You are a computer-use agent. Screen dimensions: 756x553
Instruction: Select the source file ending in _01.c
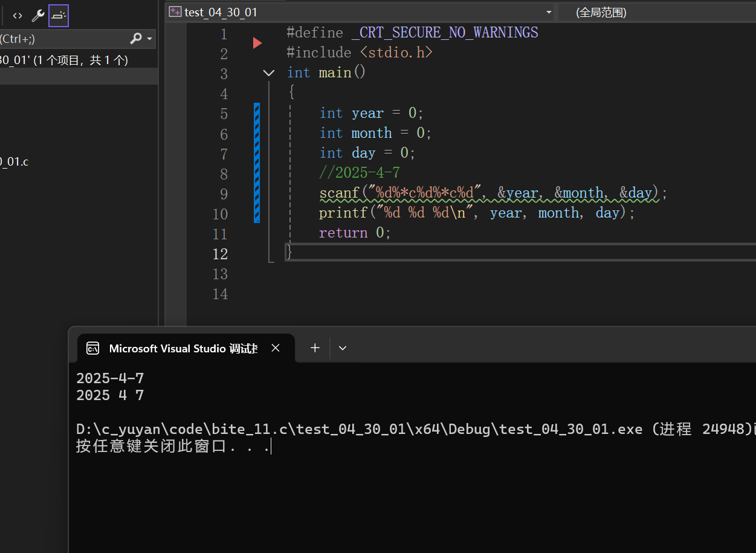pos(15,161)
